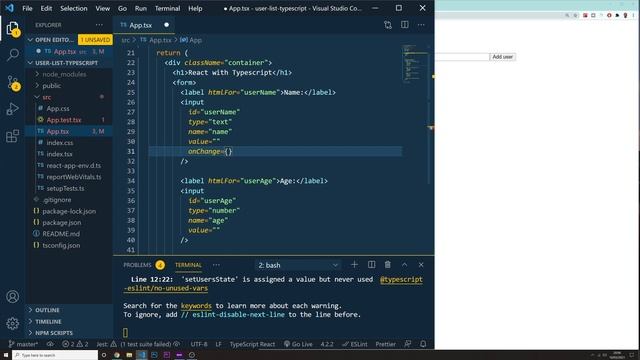Click the keywords link in terminal

point(196,306)
